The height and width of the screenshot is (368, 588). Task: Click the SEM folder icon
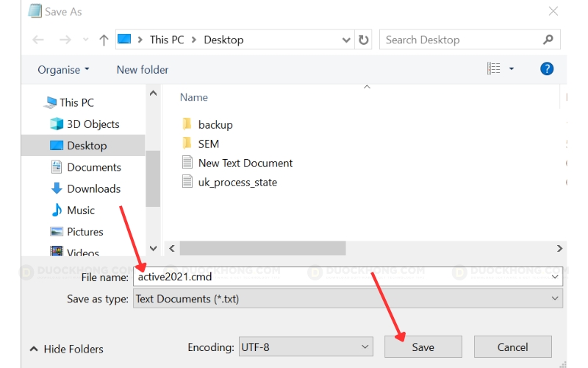coord(187,143)
